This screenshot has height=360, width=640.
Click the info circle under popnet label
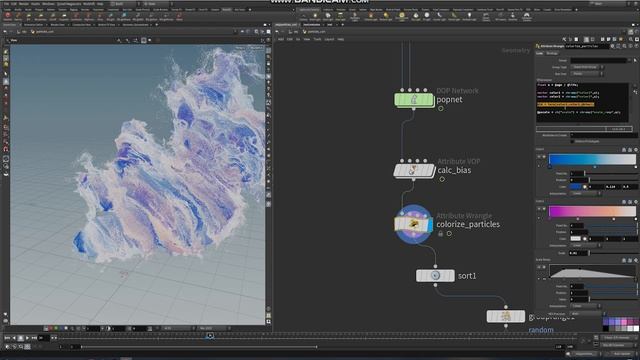point(441,109)
